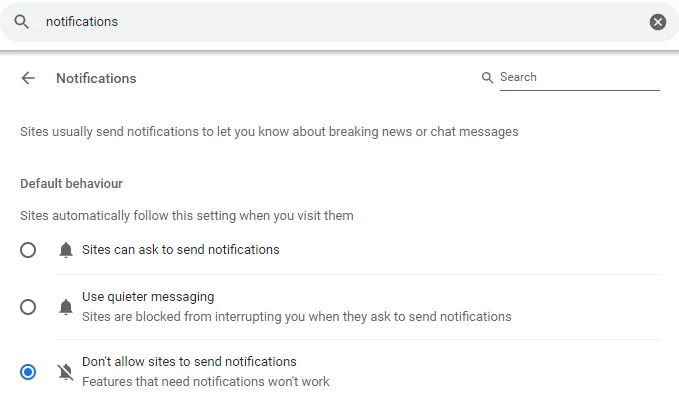Click the bell icon beside 'Use quieter messaging'
679x407 pixels.
tap(66, 307)
